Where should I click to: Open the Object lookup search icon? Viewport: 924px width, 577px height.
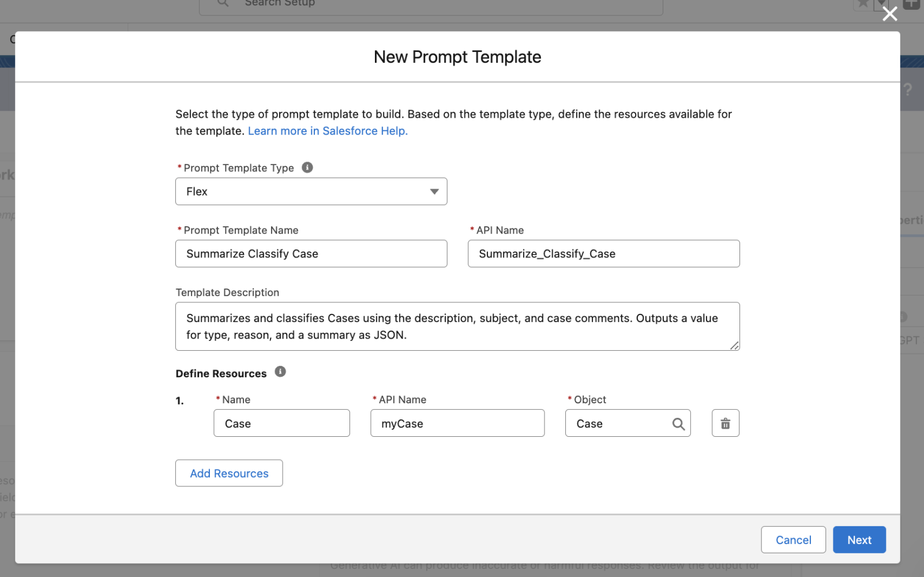pyautogui.click(x=678, y=424)
